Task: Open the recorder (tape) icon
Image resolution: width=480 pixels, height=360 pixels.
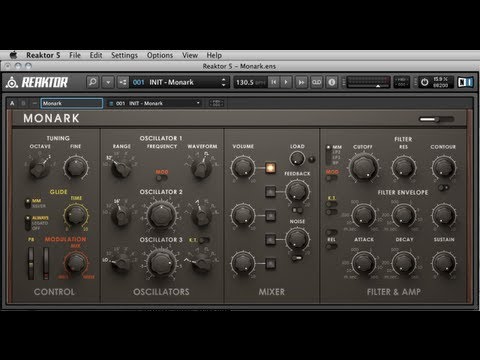Action: pyautogui.click(x=316, y=82)
